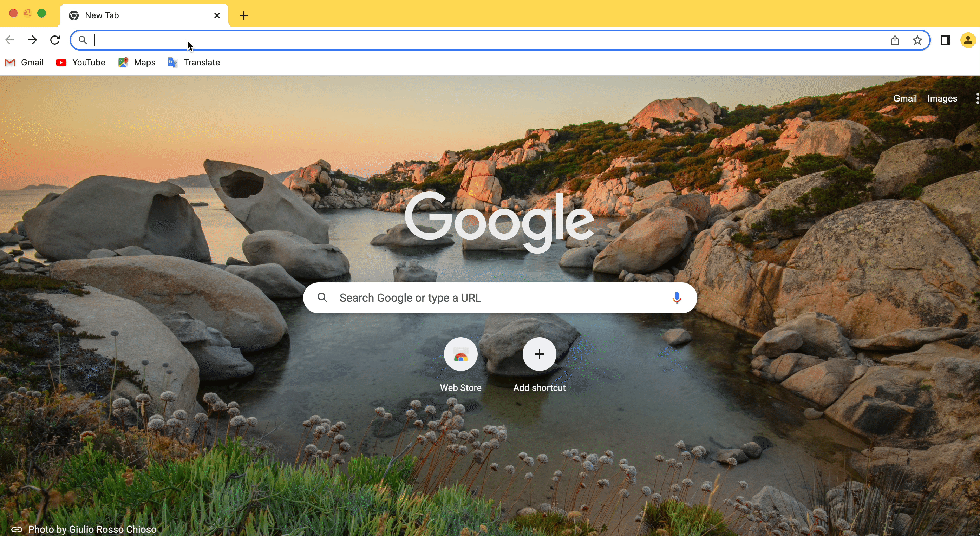Open the Web Store shortcut
The image size is (980, 536).
(x=461, y=365)
